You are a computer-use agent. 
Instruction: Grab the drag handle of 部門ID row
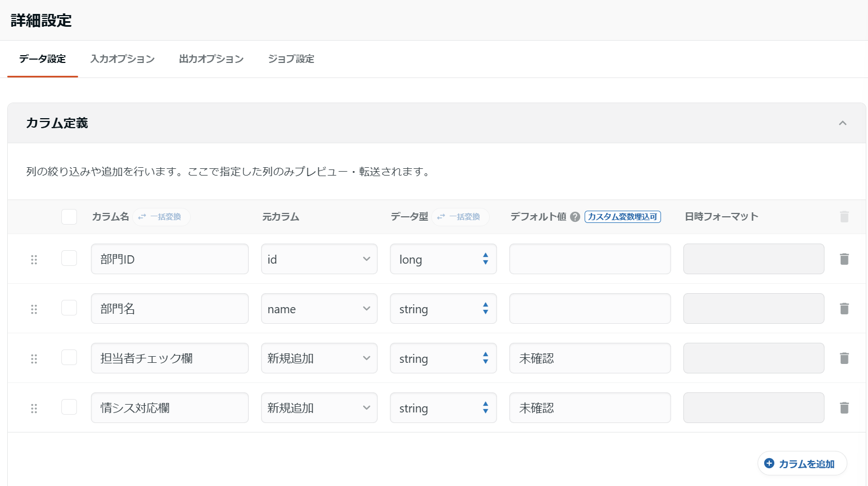click(34, 259)
